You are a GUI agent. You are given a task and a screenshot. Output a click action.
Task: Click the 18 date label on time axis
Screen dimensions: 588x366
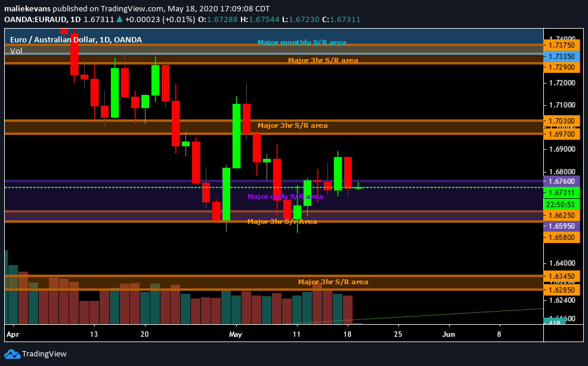pyautogui.click(x=347, y=334)
